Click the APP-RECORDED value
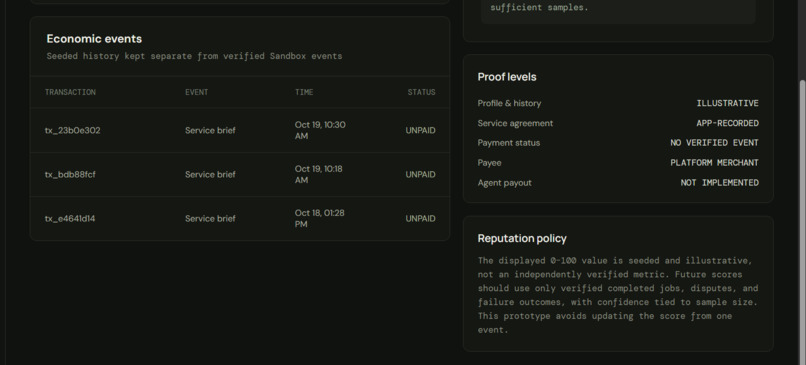The image size is (806, 365). pyautogui.click(x=727, y=123)
